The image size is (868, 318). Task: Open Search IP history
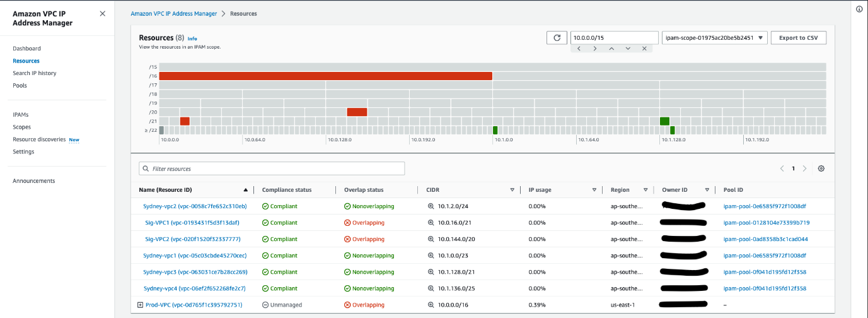34,73
